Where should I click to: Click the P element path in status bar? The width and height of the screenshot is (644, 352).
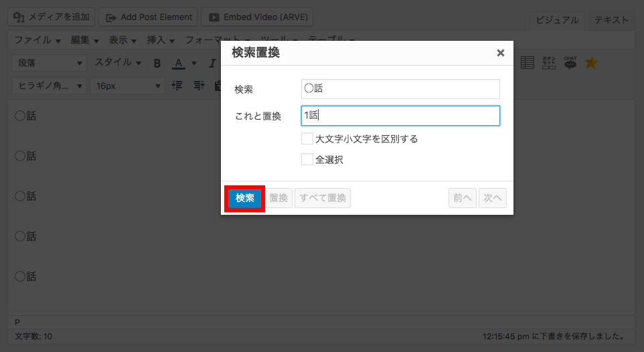[x=17, y=322]
